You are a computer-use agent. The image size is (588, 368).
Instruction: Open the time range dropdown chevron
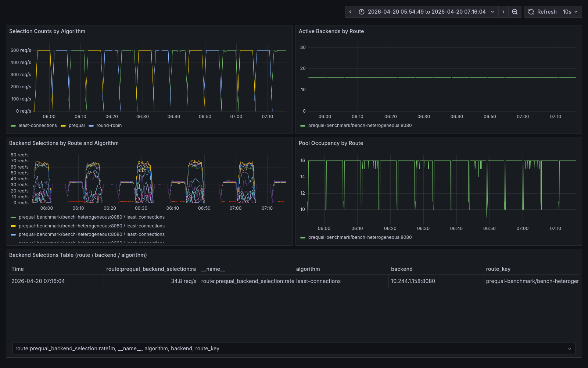tap(492, 11)
